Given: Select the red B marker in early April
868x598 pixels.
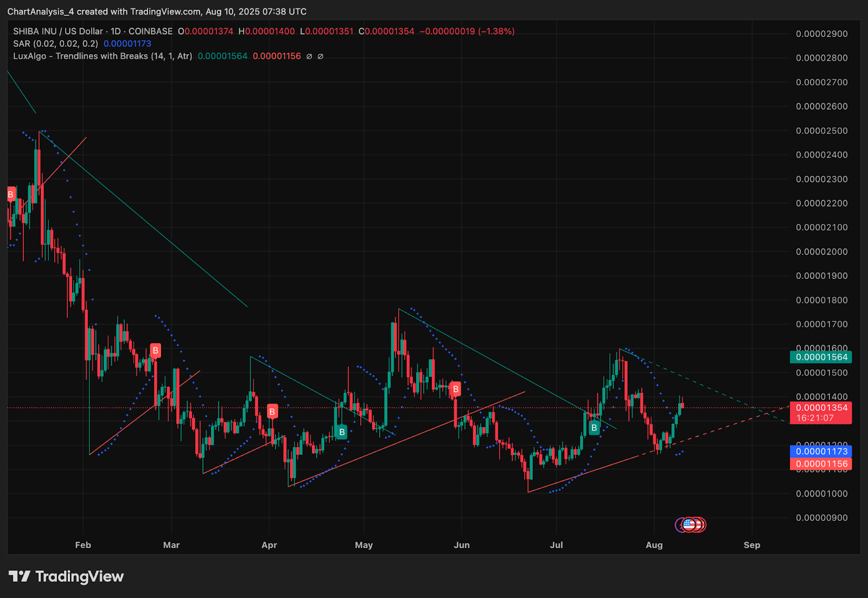Looking at the screenshot, I should point(272,412).
